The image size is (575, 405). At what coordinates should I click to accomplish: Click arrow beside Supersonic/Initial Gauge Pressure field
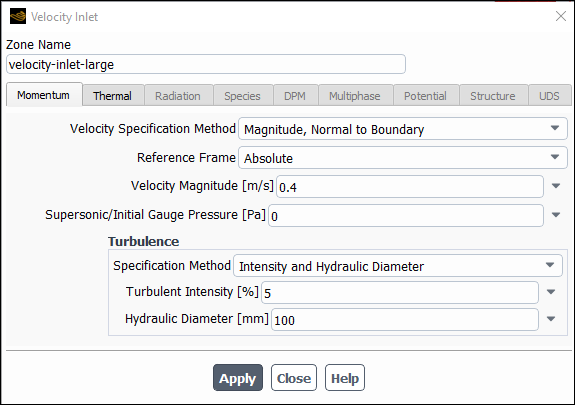(556, 215)
